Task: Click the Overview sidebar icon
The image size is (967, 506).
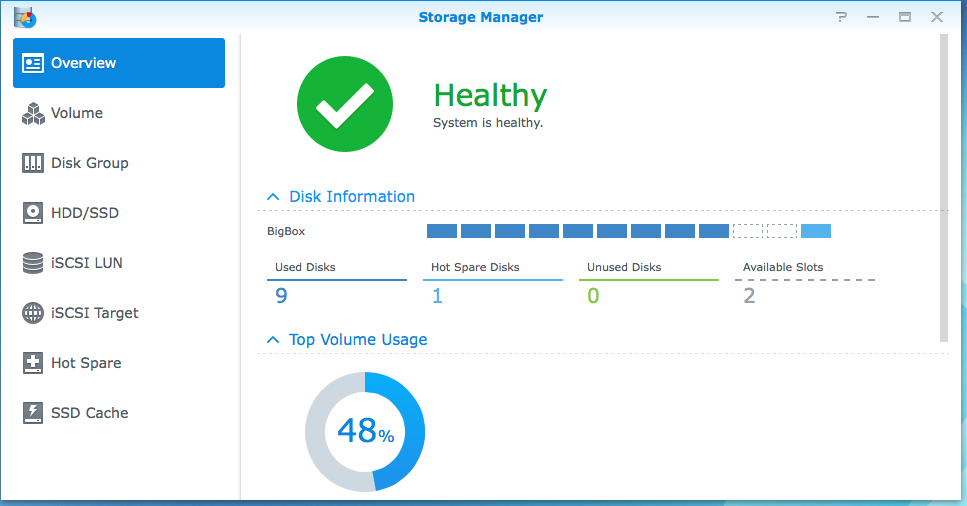Action: pos(33,63)
